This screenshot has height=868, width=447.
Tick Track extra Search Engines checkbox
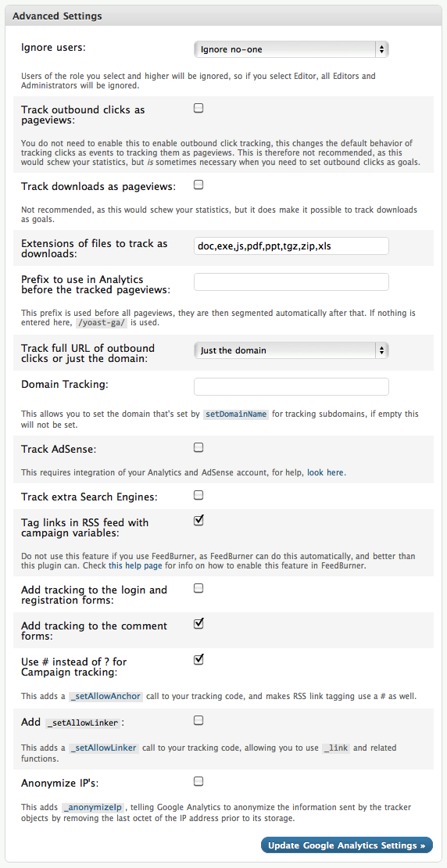[x=198, y=495]
